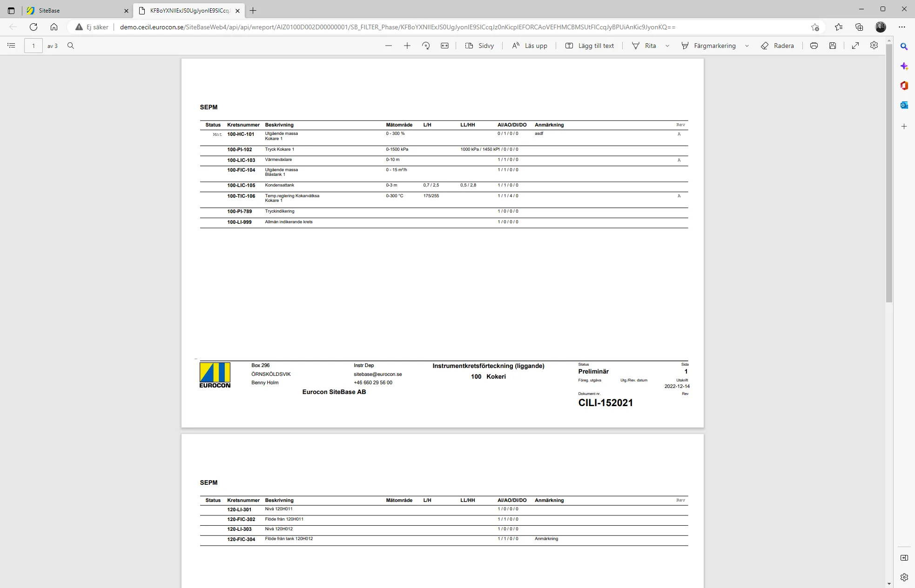
Task: Search the PDF with the magnifier icon
Action: click(x=71, y=46)
